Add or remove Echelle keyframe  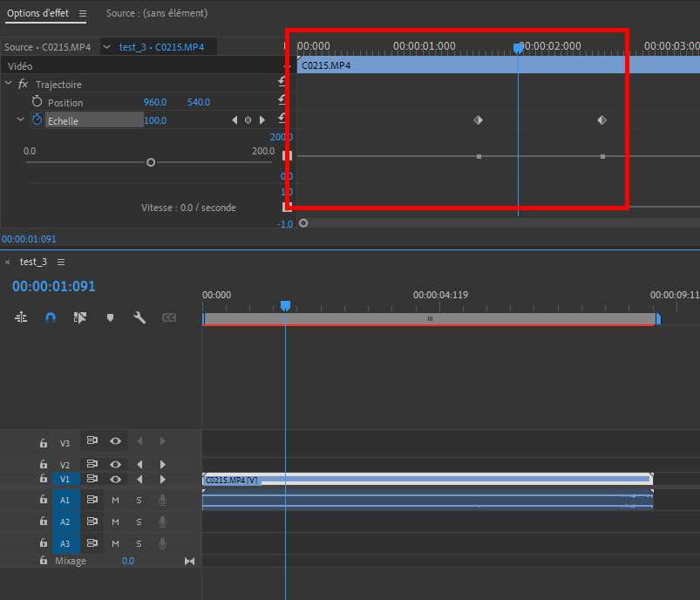click(x=248, y=120)
